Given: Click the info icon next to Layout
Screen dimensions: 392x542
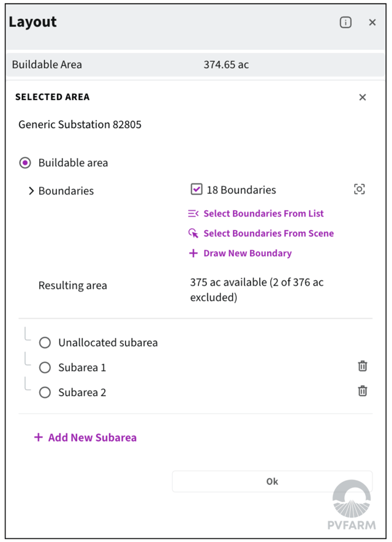Looking at the screenshot, I should point(345,23).
